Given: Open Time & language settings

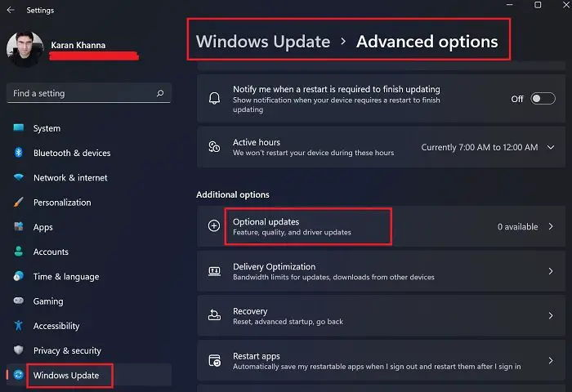Looking at the screenshot, I should pyautogui.click(x=89, y=276).
